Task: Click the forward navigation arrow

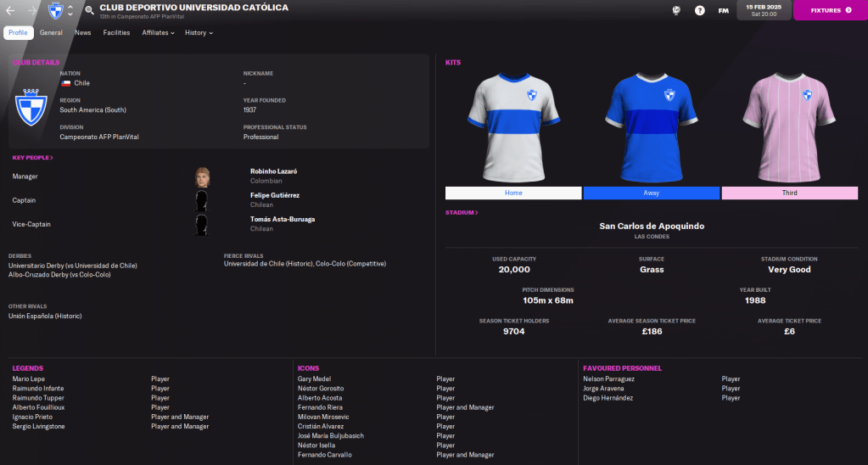Action: coord(32,10)
